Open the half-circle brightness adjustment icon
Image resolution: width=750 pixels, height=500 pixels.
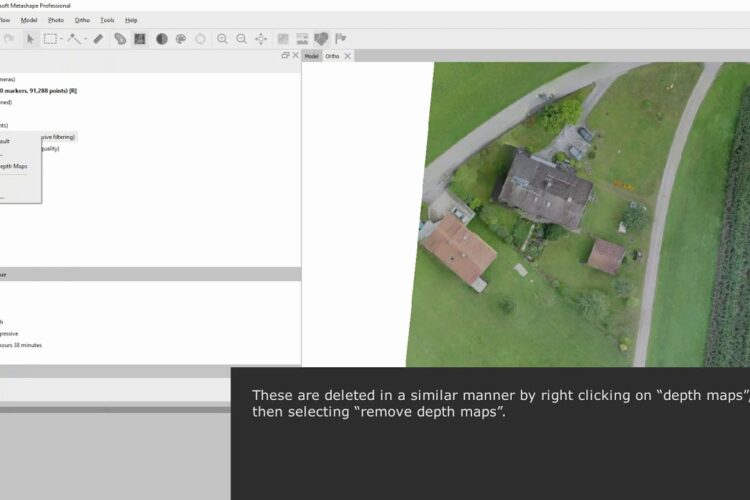click(x=161, y=39)
